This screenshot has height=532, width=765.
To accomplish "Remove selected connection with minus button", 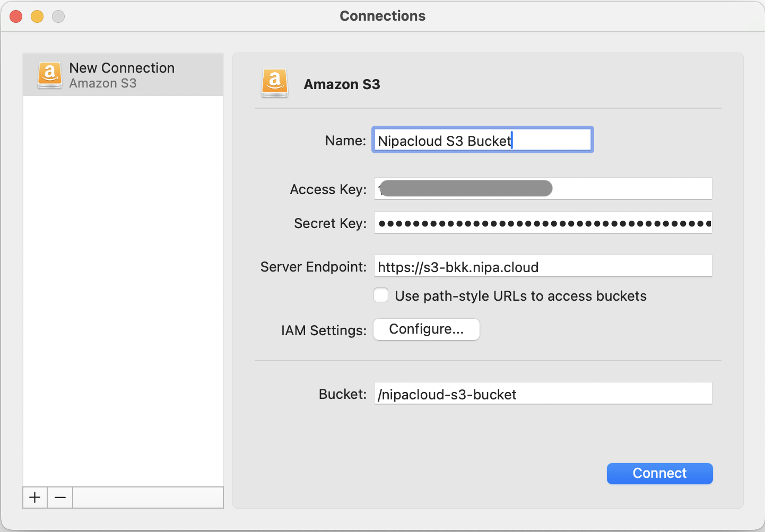I will (60, 498).
